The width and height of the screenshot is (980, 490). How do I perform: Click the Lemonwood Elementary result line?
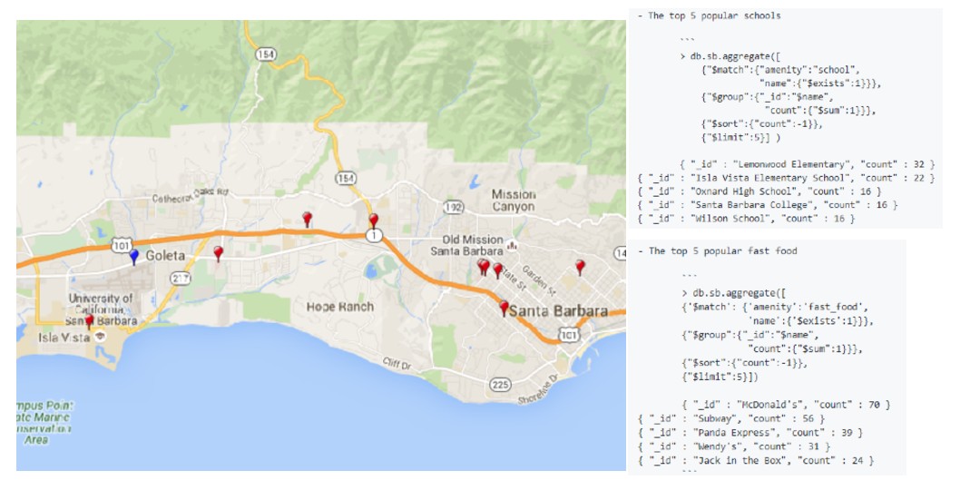coord(807,163)
